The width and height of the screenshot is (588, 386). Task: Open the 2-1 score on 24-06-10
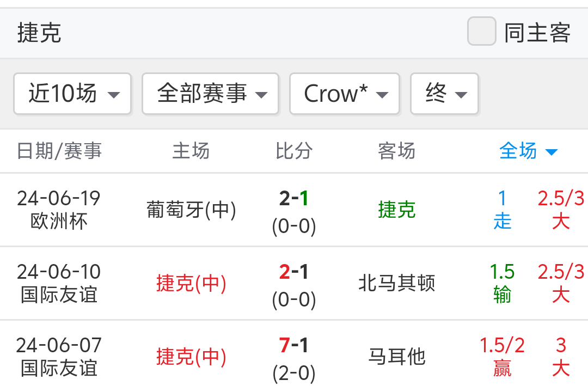(294, 272)
